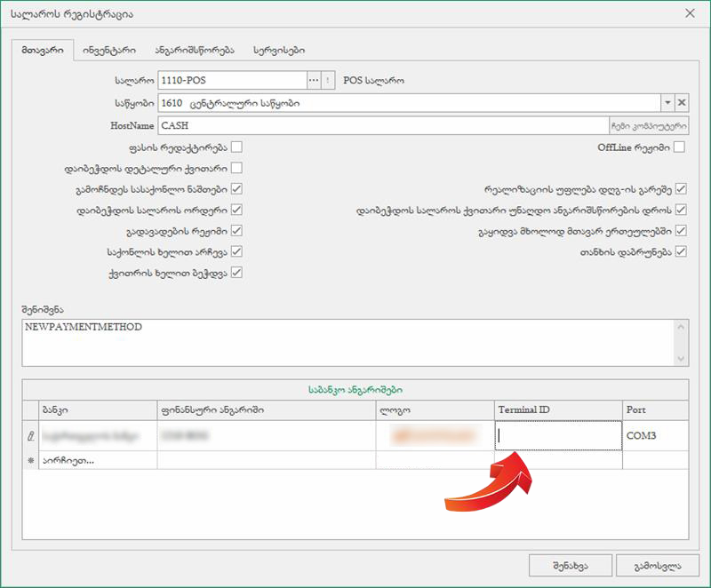This screenshot has width=711, height=588.
Task: Focus the HostName field containing CASH
Action: (x=383, y=125)
